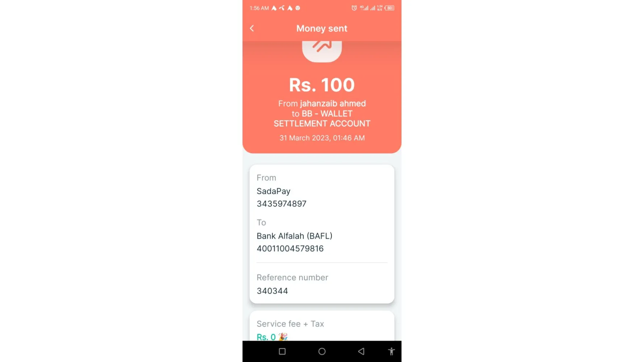Tap the battery indicator in status bar
The image size is (644, 362).
pyautogui.click(x=390, y=8)
